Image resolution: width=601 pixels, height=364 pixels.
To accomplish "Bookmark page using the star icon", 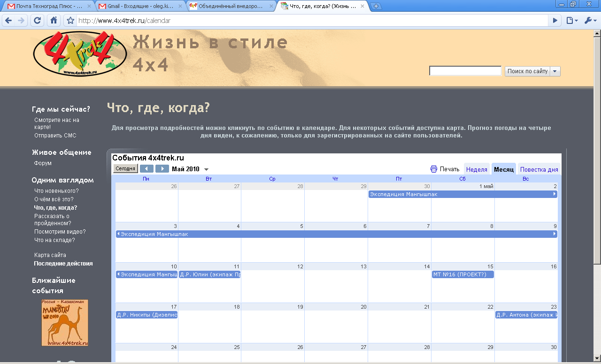I will (70, 21).
